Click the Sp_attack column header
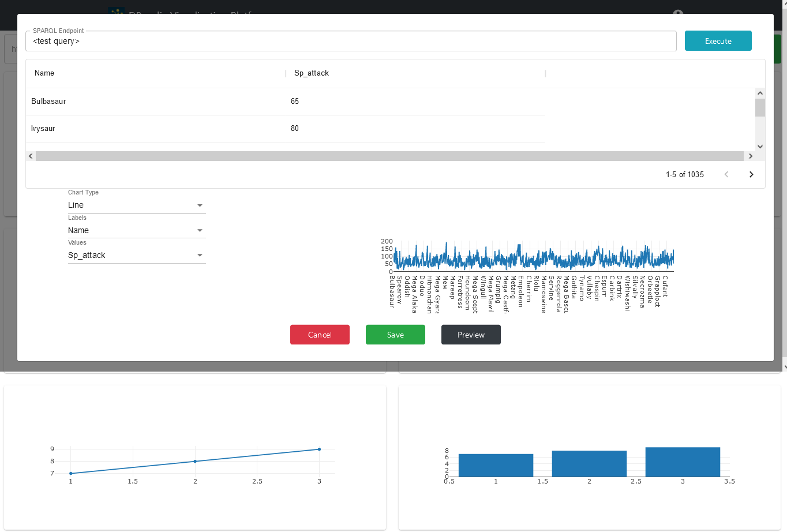The height and width of the screenshot is (532, 787). [415, 73]
